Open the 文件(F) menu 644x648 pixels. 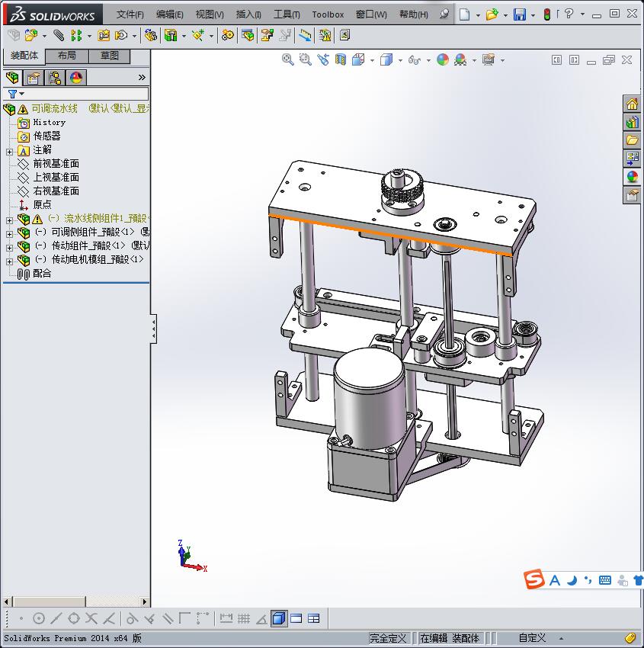click(x=130, y=14)
